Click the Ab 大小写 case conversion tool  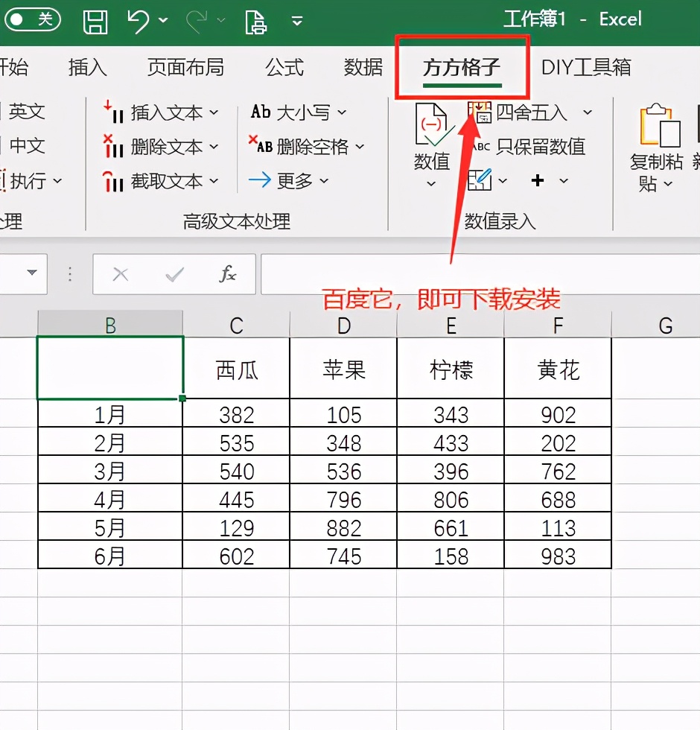tap(298, 112)
